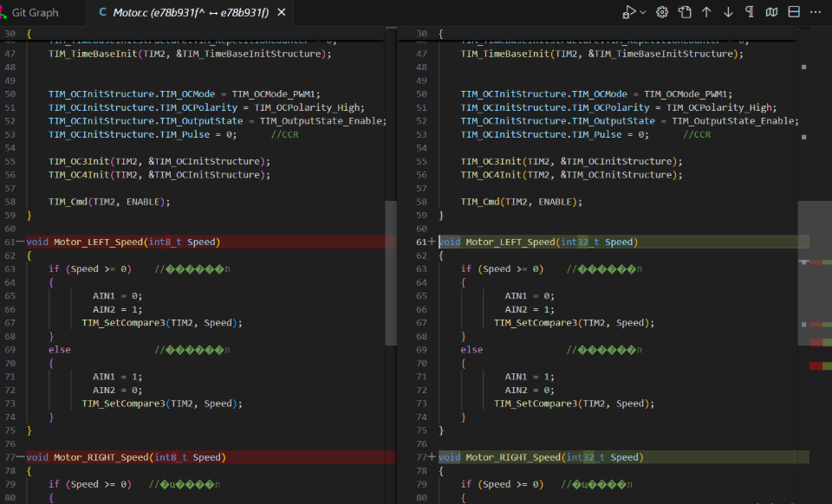Click 'if (Speed >= 0)' on right line 79
Viewport: 832px width, 504px height.
(502, 484)
